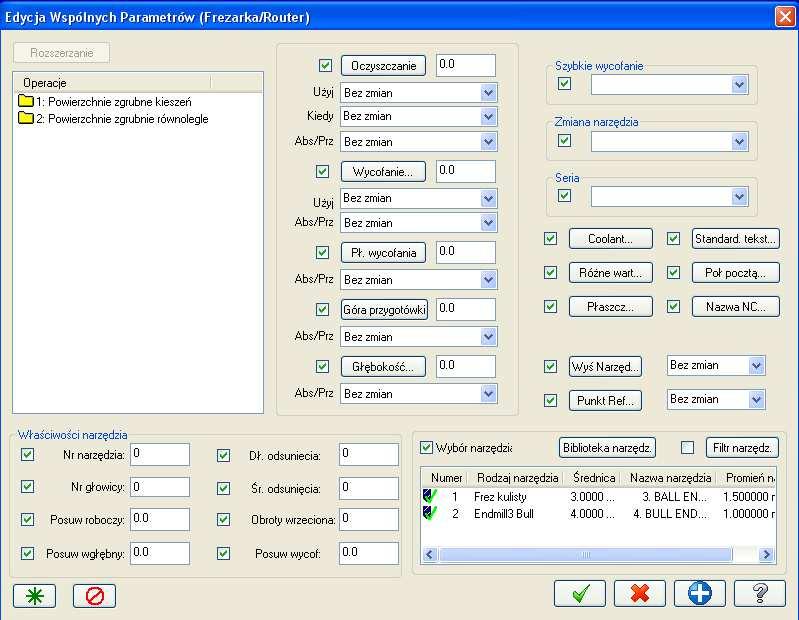
Task: Click the tool list scroll right arrow
Action: coord(766,554)
